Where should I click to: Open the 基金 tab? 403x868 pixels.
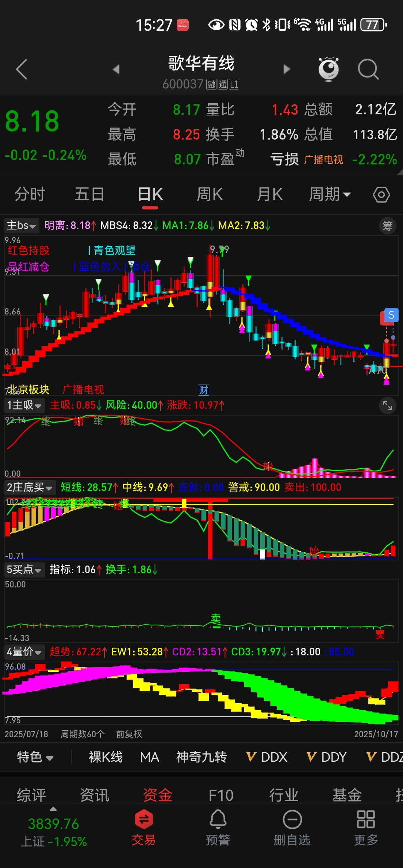(x=347, y=795)
